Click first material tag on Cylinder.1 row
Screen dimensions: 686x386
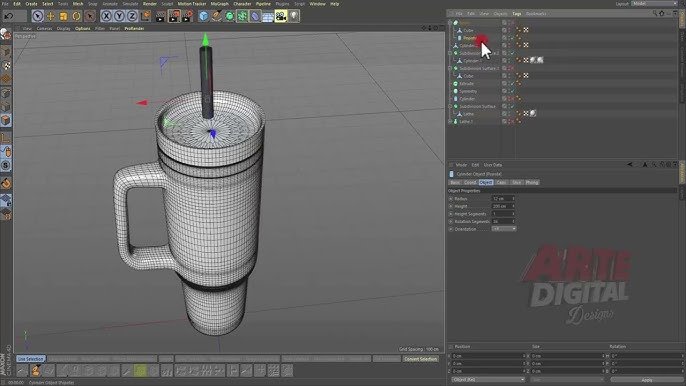pyautogui.click(x=533, y=60)
